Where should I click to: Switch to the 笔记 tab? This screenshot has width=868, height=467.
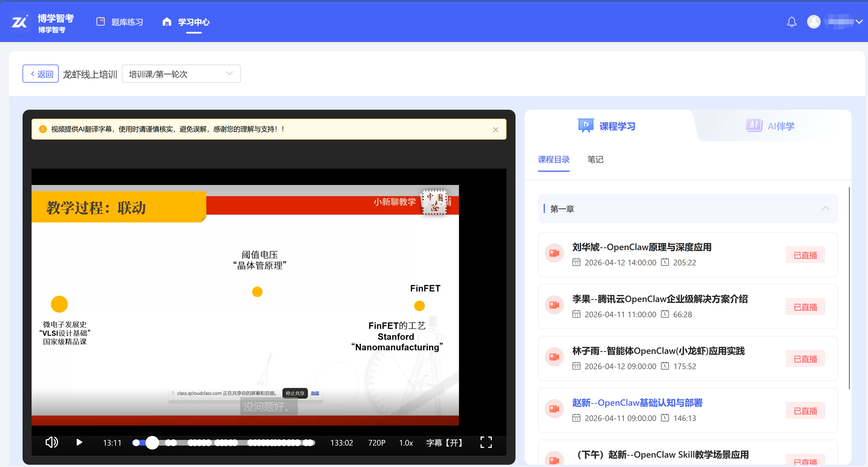(x=595, y=159)
